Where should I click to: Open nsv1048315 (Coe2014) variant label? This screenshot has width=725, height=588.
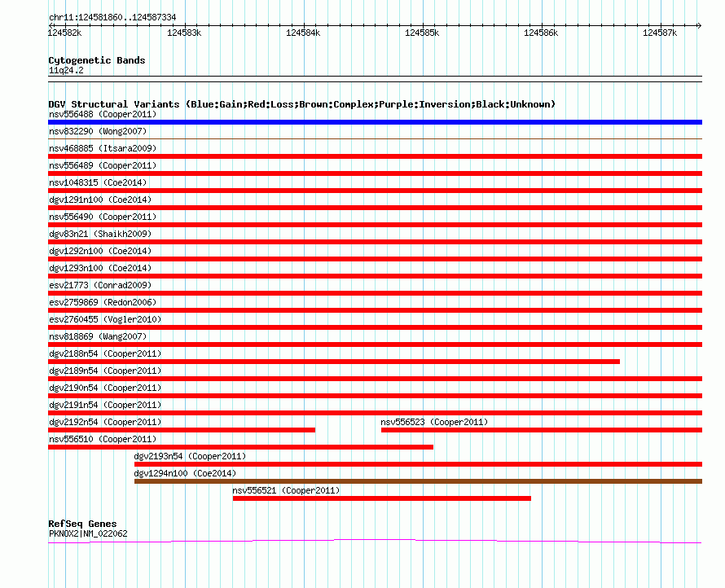click(98, 182)
